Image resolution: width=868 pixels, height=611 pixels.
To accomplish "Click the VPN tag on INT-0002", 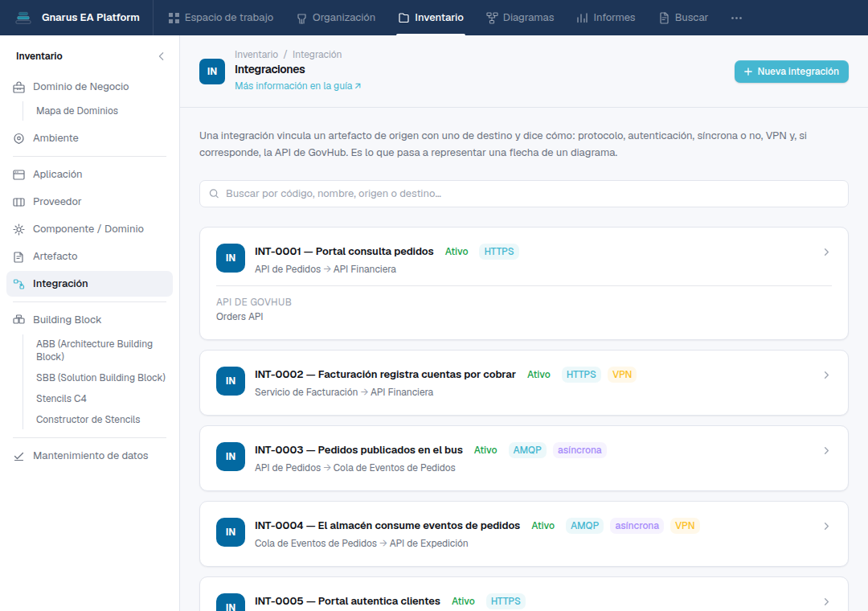I will tap(621, 375).
